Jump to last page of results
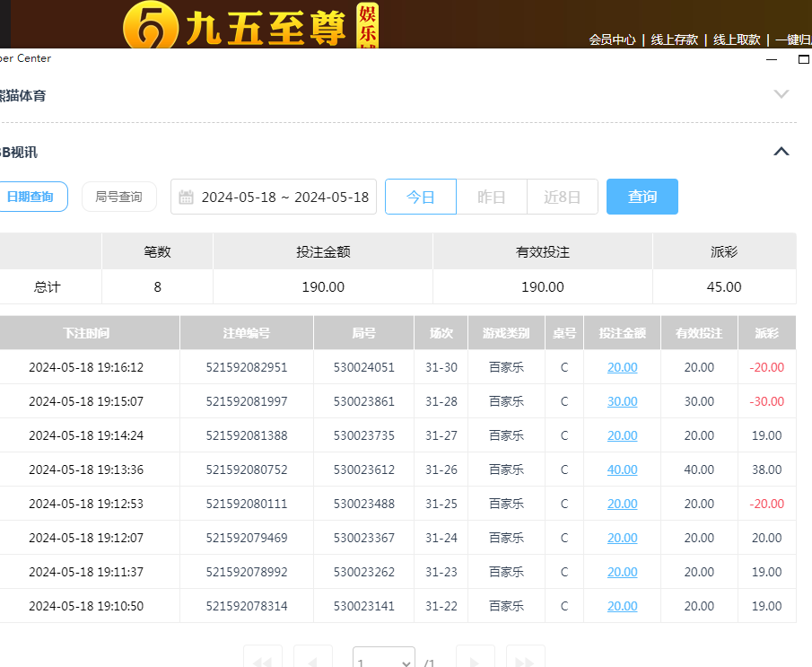Image resolution: width=812 pixels, height=667 pixels. click(x=526, y=662)
